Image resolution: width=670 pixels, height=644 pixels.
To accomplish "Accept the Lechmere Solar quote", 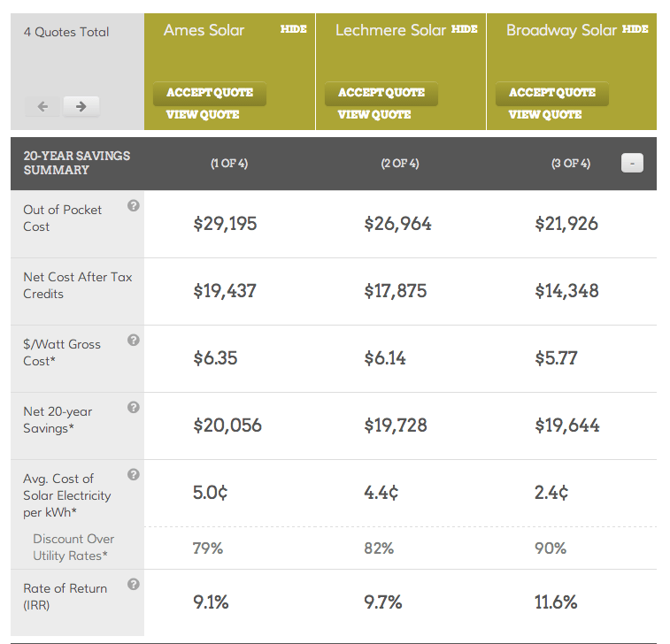I will tap(381, 93).
